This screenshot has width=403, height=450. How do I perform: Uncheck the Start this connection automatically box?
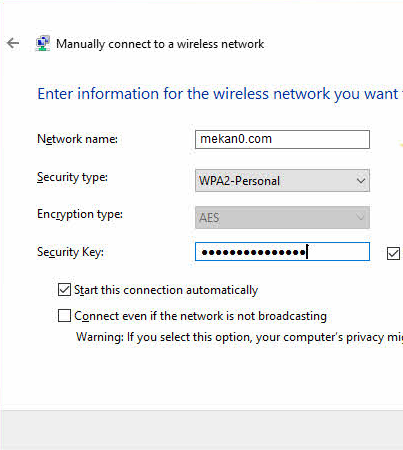(x=64, y=290)
